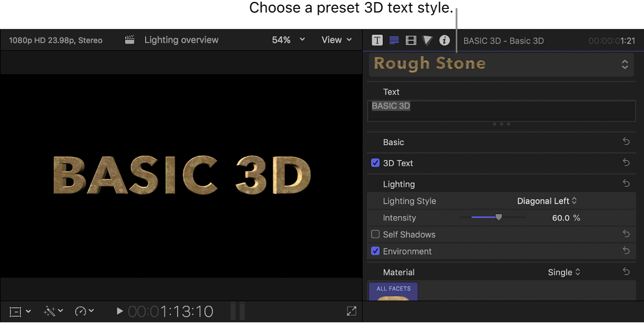Open the Info inspector
Image resolution: width=644 pixels, height=323 pixels.
[x=444, y=39]
